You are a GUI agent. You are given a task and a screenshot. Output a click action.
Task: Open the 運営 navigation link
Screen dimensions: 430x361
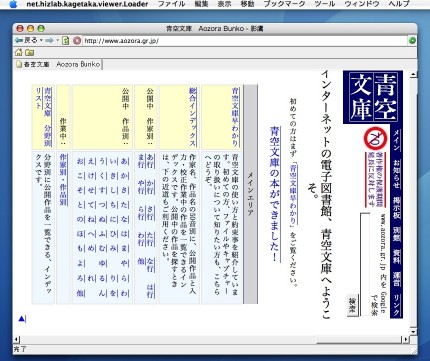click(396, 279)
